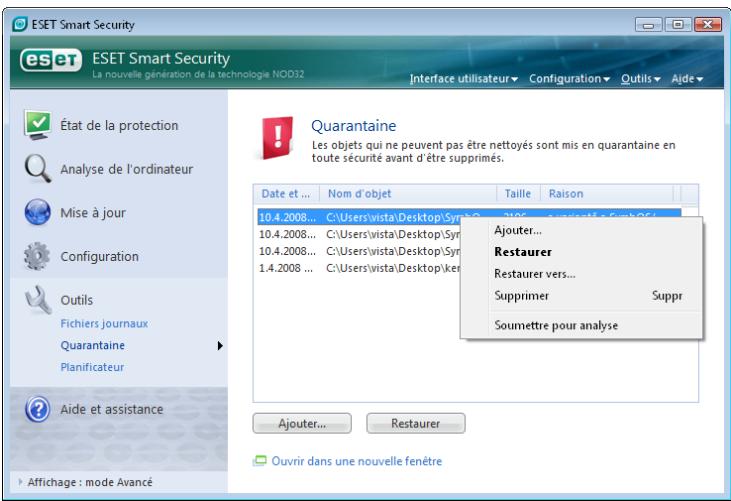The height and width of the screenshot is (501, 731).
Task: Click the Mise à jour globe icon
Action: coord(37,212)
